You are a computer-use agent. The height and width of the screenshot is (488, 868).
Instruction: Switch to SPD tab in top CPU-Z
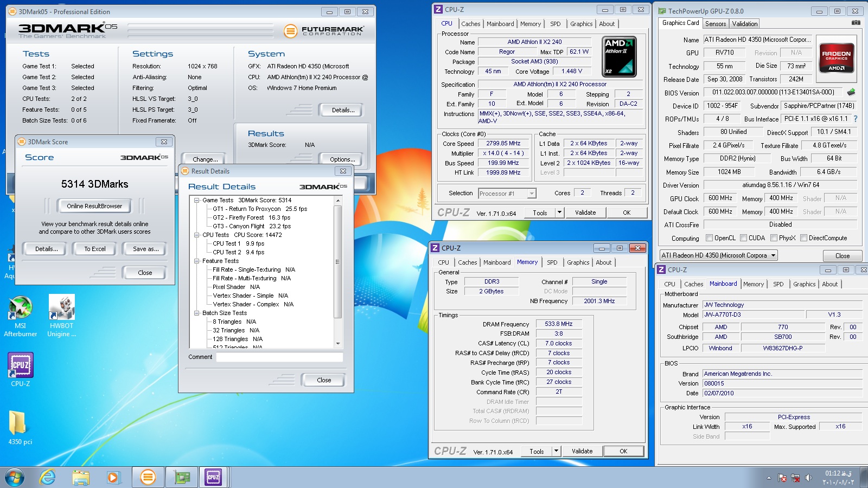click(x=556, y=24)
